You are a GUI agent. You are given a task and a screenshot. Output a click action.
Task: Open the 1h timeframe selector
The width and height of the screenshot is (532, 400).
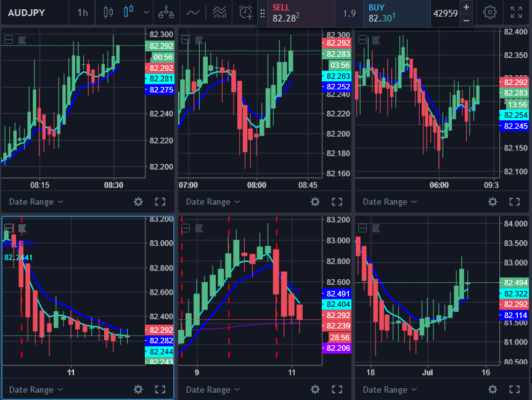pos(82,12)
